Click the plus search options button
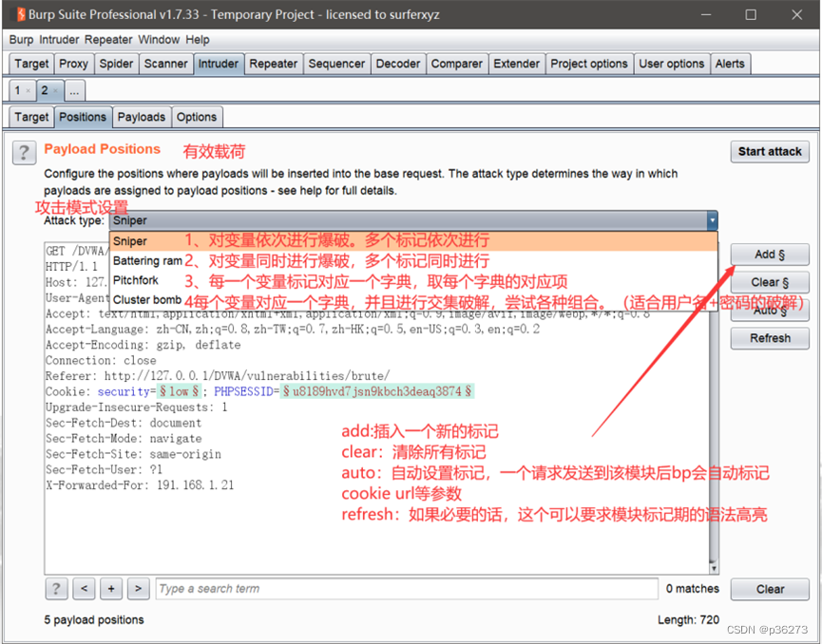822x644 pixels. click(x=111, y=589)
